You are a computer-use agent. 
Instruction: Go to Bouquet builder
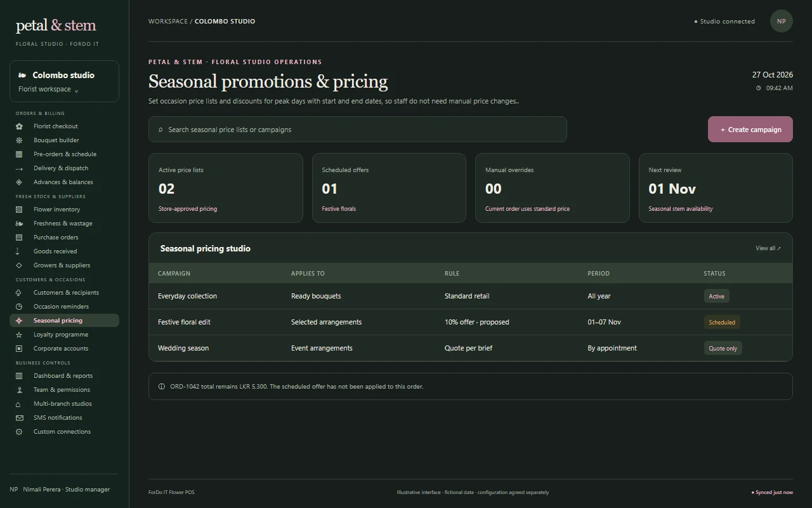(x=64, y=140)
